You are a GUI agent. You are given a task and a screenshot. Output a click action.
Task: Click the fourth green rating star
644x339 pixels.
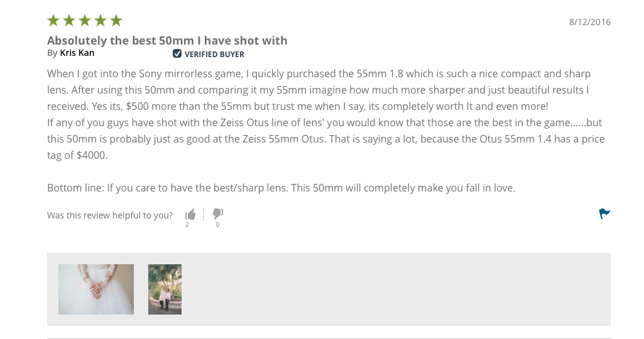(x=101, y=20)
